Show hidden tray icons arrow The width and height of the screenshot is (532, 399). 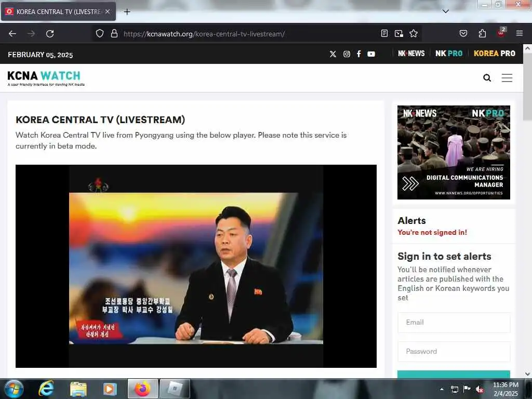[x=442, y=389]
